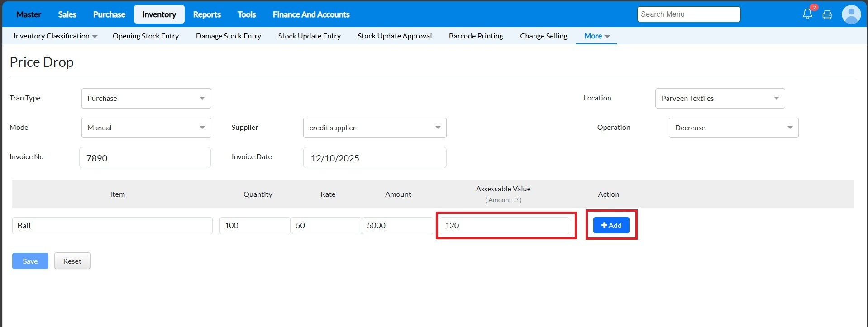Click the printer icon in header
This screenshot has height=327, width=868.
pos(827,14)
